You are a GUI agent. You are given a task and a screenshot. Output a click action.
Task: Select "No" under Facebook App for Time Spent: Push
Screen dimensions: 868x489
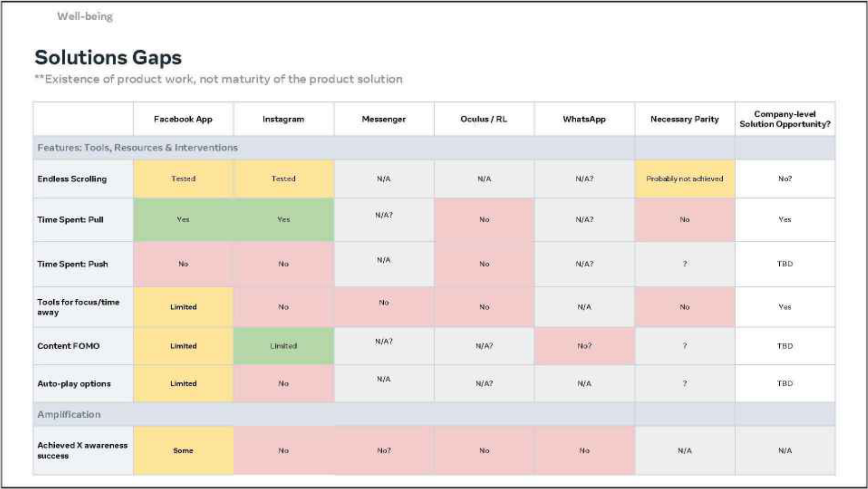coord(183,264)
